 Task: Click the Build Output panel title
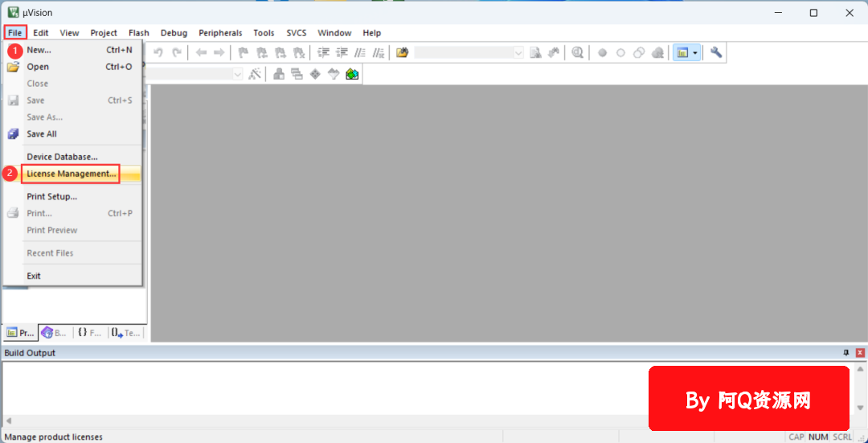pyautogui.click(x=30, y=353)
